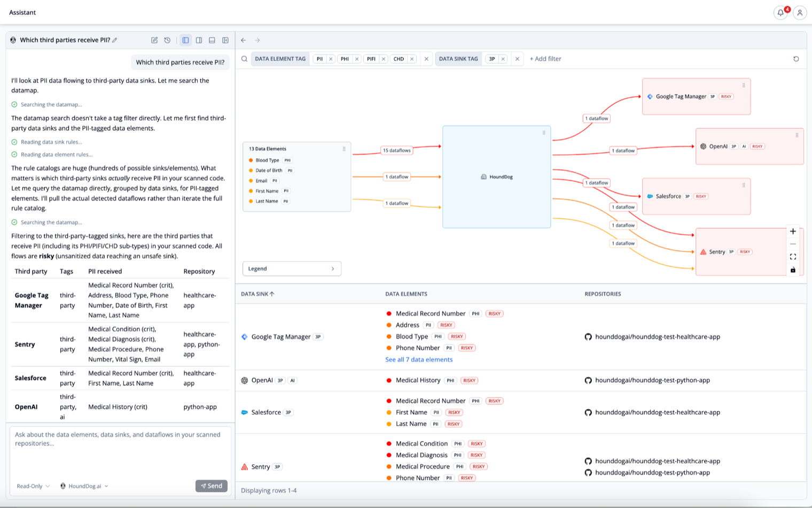This screenshot has height=508, width=812.
Task: Go back in datamap view
Action: [x=244, y=40]
